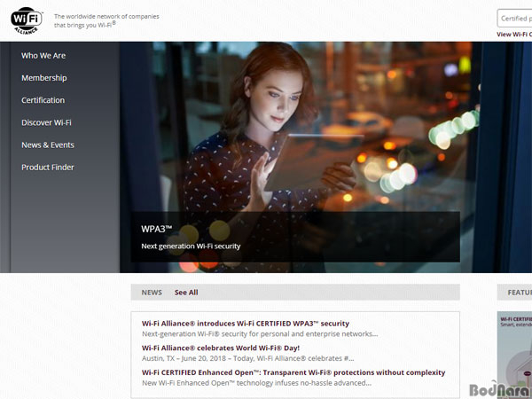This screenshot has height=399, width=532.
Task: Click 'New Wi-Fi Enhanced Open' summary text
Action: (256, 383)
